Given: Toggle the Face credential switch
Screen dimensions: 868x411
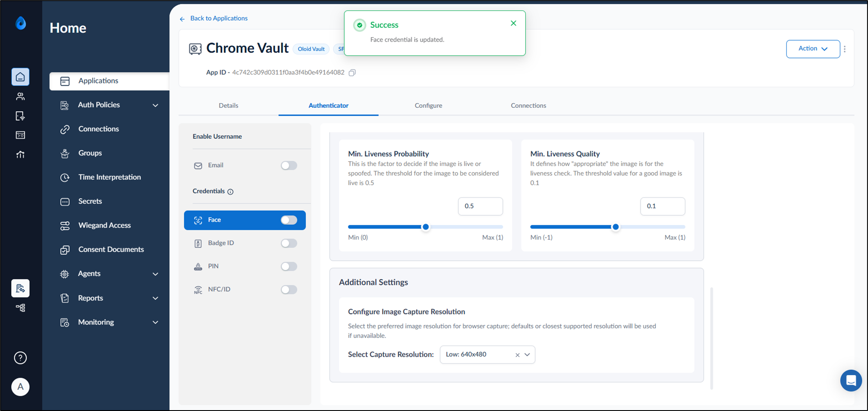Looking at the screenshot, I should 289,220.
